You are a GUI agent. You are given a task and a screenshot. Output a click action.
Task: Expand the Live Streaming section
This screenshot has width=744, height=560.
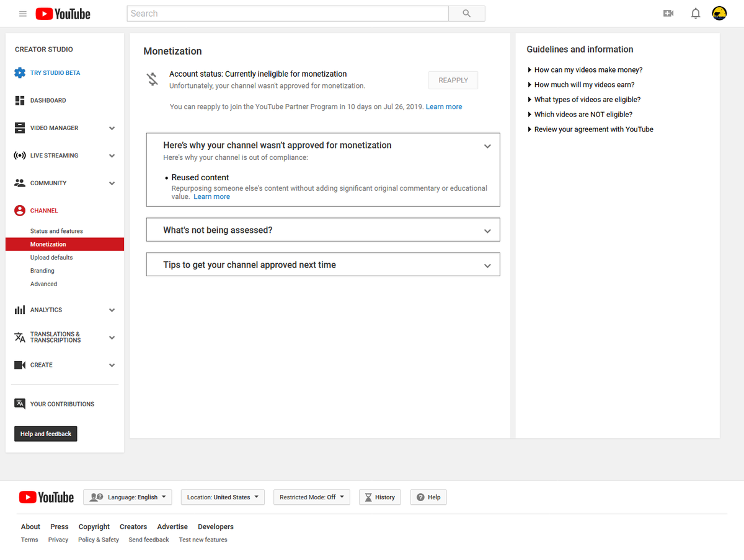tap(112, 156)
